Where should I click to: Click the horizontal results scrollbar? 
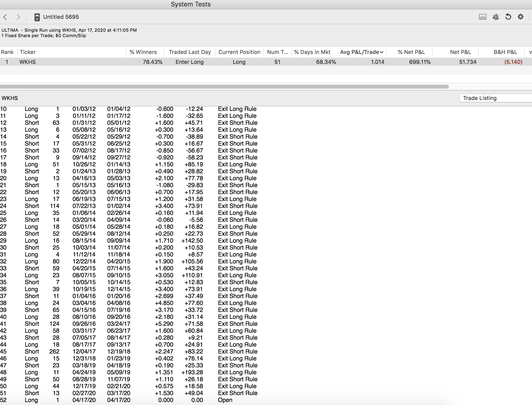[223, 87]
